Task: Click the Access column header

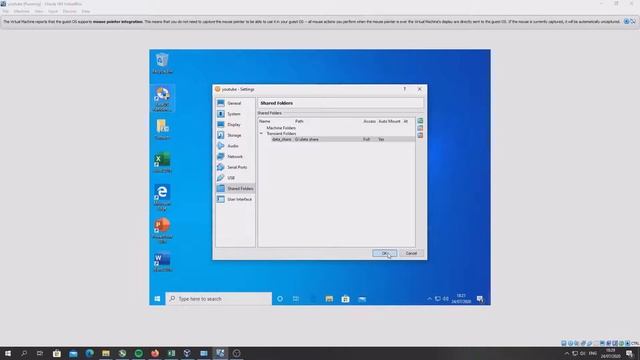Action: coord(369,121)
